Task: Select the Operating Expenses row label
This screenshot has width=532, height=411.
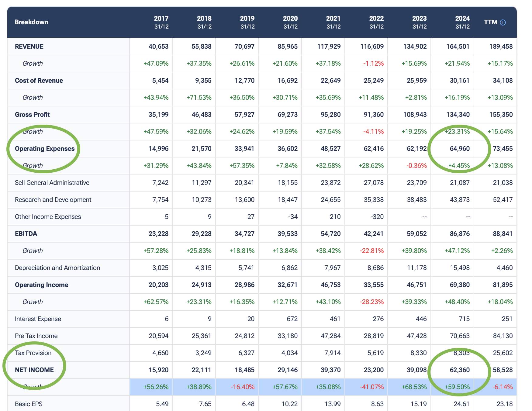Action: tap(45, 149)
